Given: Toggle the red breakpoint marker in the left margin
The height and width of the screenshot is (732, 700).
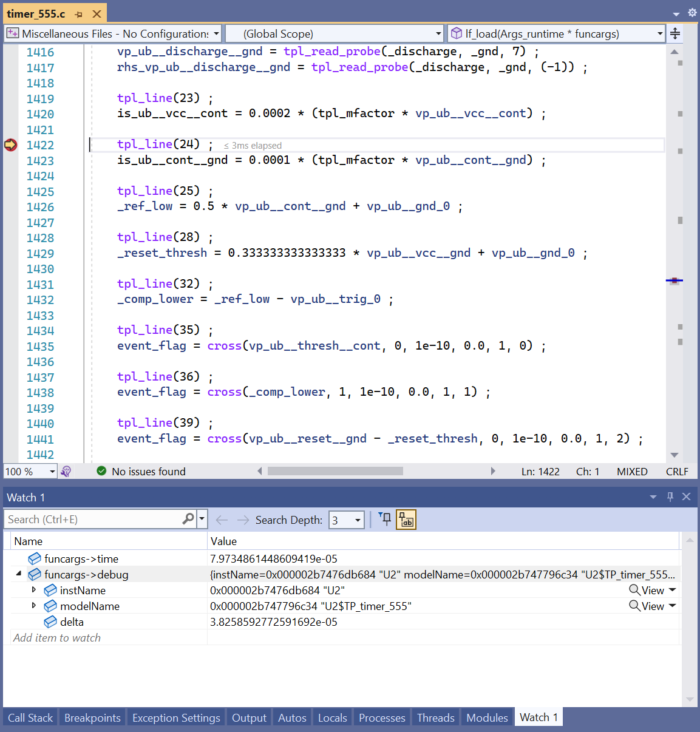Looking at the screenshot, I should [10, 145].
